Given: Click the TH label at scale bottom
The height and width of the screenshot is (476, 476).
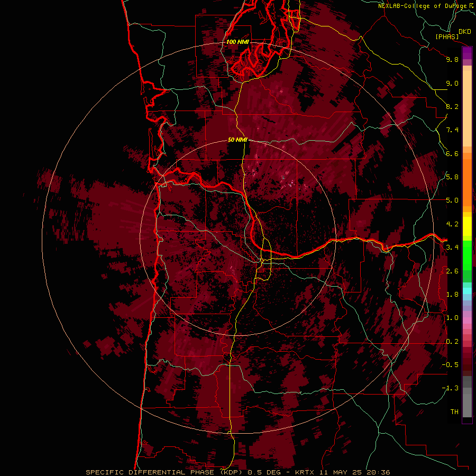Looking at the screenshot, I should [x=454, y=412].
